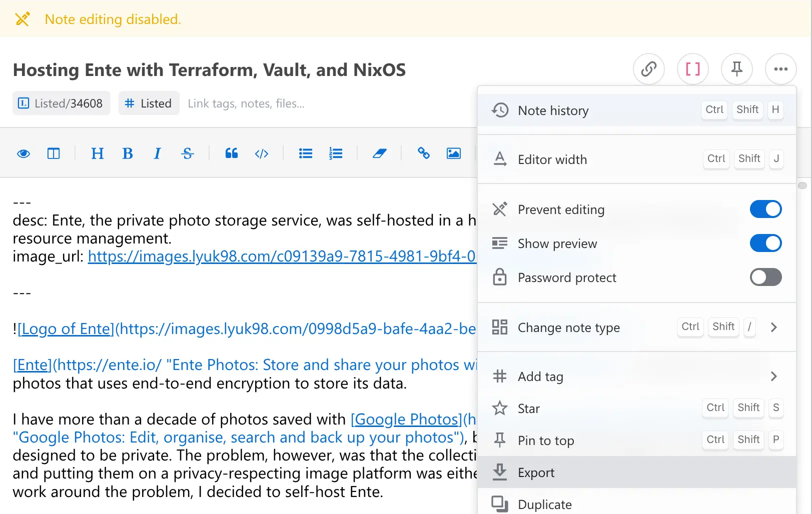
Task: Create a bulleted list
Action: [305, 153]
